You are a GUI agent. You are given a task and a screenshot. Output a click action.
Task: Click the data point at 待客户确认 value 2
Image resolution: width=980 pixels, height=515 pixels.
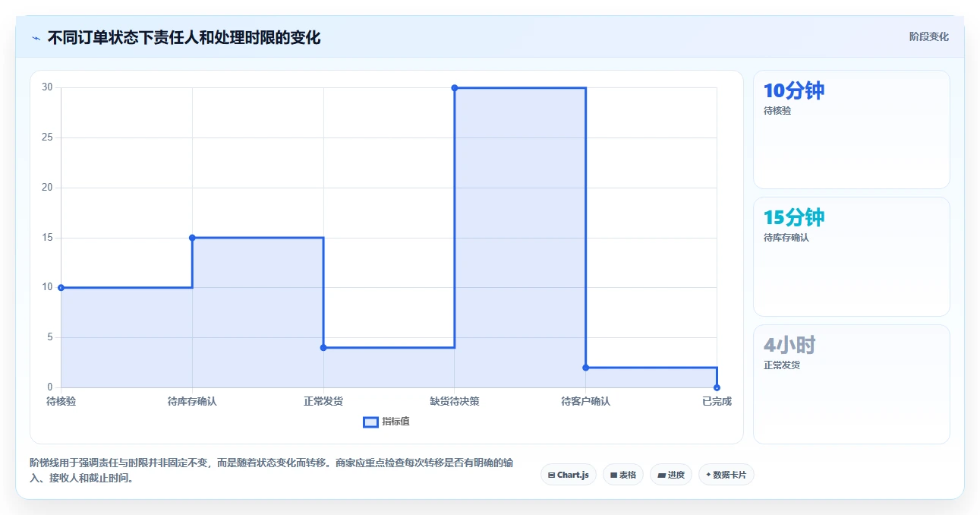click(586, 368)
